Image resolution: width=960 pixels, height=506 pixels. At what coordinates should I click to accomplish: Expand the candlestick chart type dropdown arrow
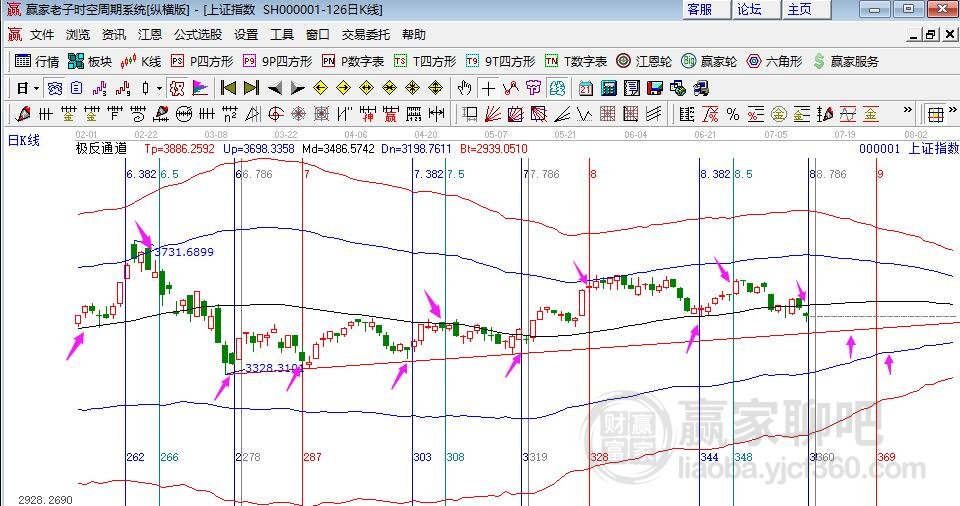point(159,88)
